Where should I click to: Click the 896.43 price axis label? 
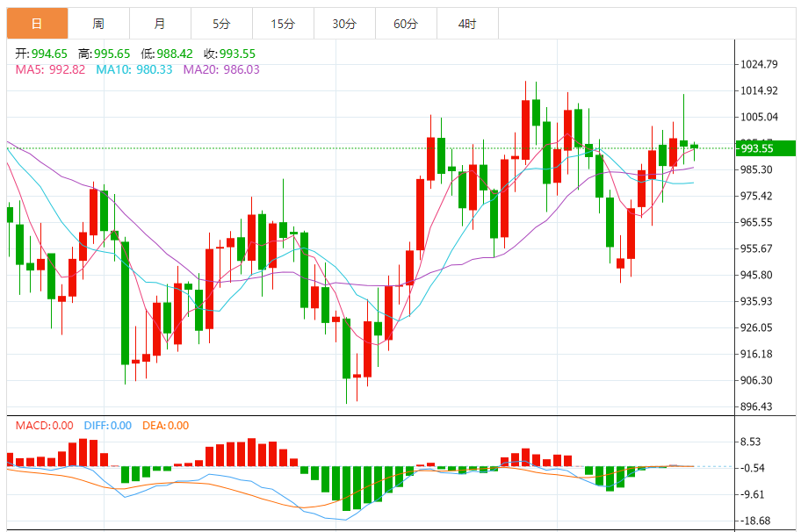[756, 406]
